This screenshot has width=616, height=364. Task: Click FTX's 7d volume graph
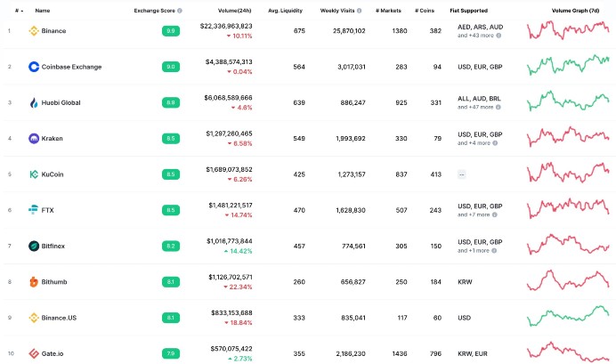(568, 208)
